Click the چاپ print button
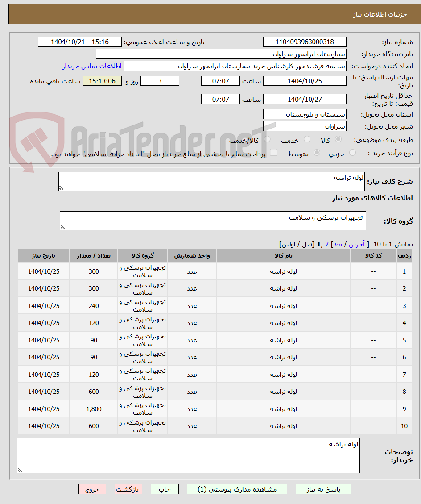421x504 pixels. [x=165, y=489]
